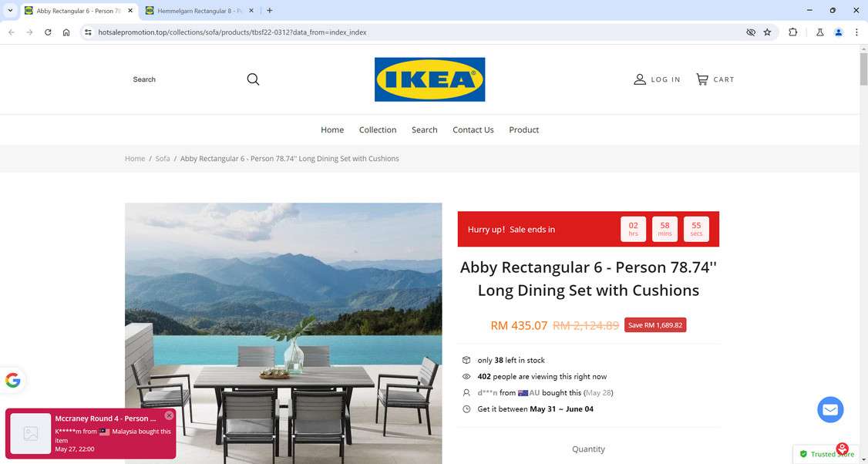Reload the page with refresh icon
The image size is (868, 464).
pyautogui.click(x=48, y=32)
